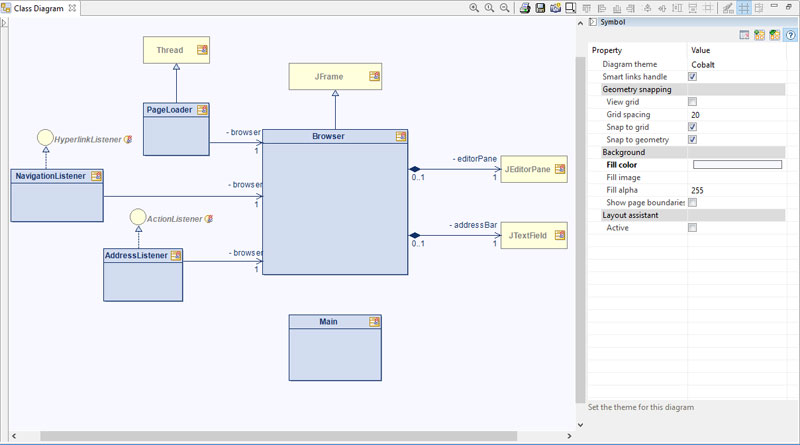
Task: Toggle the grid display toolbar icon
Action: [x=744, y=8]
